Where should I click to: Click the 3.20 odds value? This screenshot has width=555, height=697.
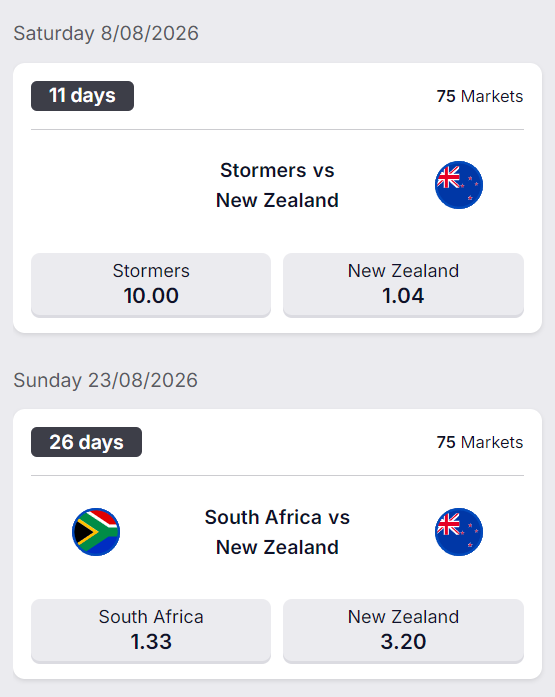[x=403, y=641]
